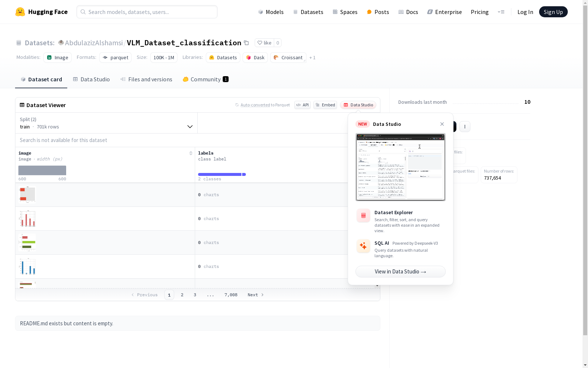Go to Spaces in the top navigation
This screenshot has width=588, height=368.
[345, 12]
